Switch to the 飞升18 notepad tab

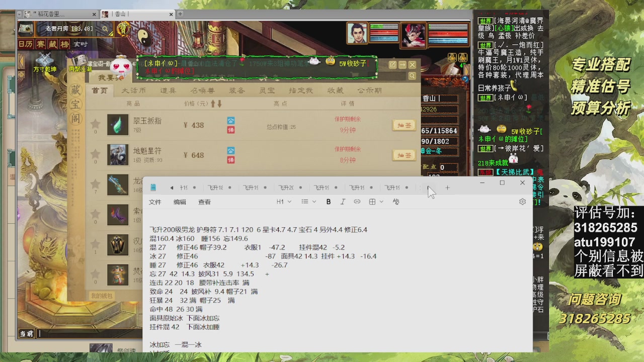coord(219,188)
